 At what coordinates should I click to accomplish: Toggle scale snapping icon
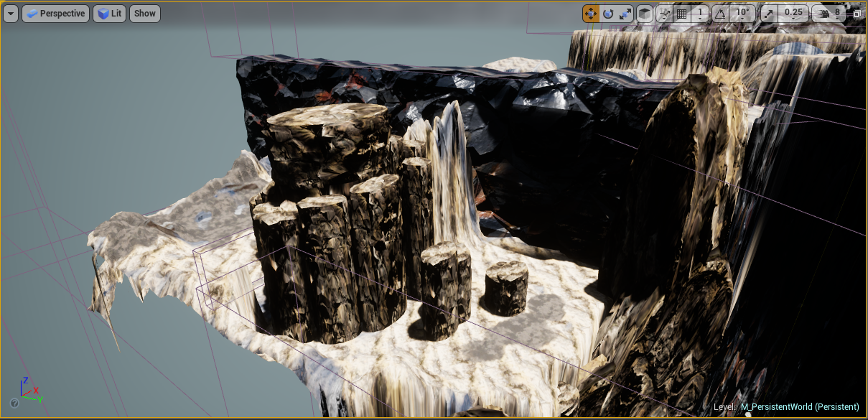click(x=769, y=13)
